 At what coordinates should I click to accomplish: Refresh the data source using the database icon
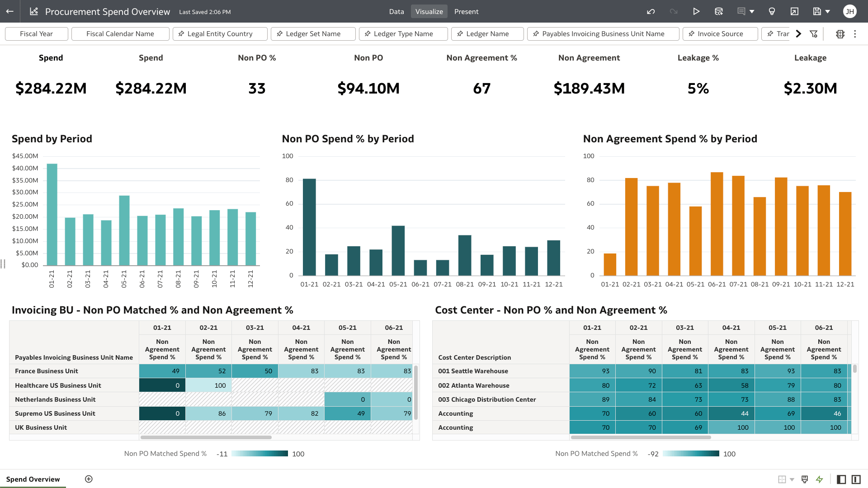(719, 11)
